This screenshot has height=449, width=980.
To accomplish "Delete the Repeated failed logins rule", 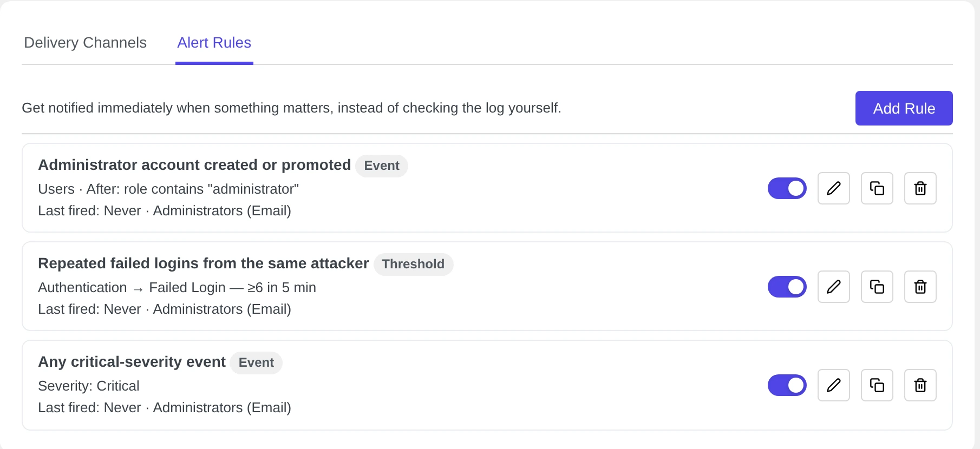I will [920, 287].
